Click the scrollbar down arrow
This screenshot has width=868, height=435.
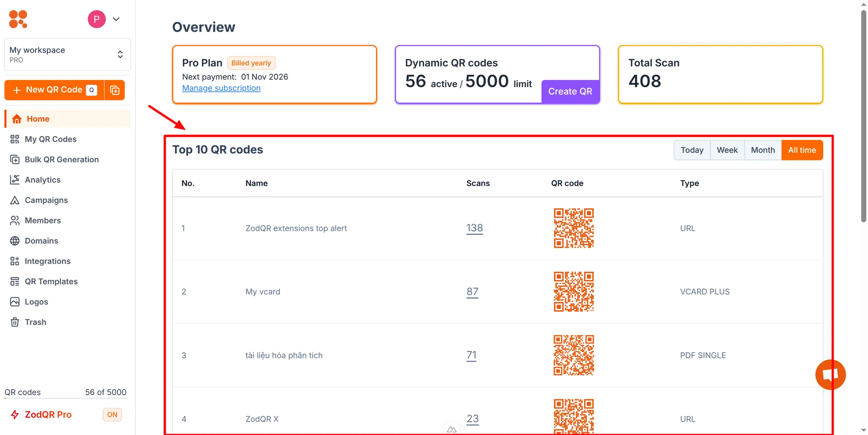[x=863, y=430]
